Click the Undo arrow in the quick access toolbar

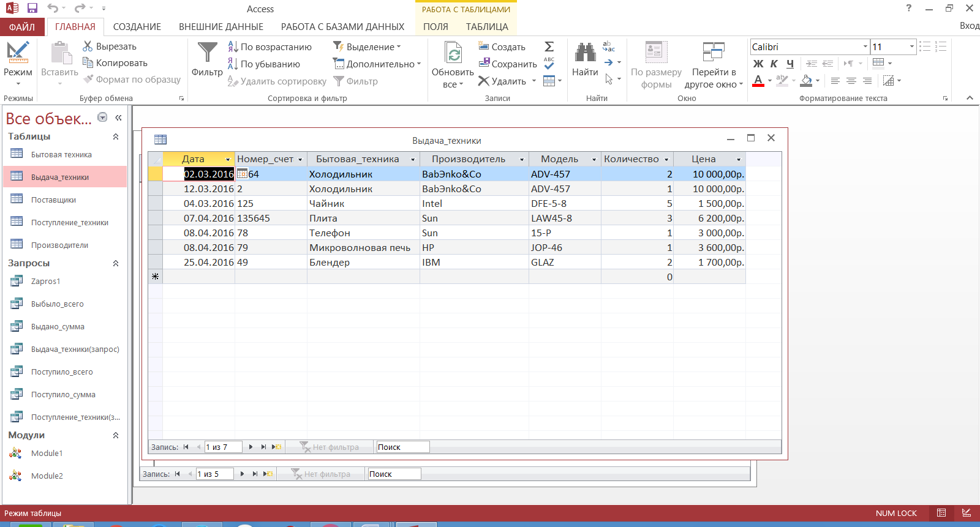(53, 9)
